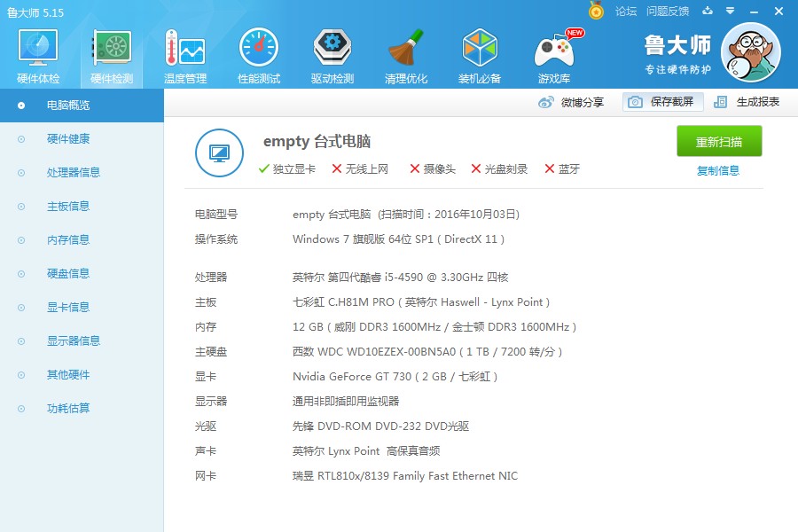The image size is (798, 532).
Task: Open 装机必备 essential software cube
Action: coord(480,56)
